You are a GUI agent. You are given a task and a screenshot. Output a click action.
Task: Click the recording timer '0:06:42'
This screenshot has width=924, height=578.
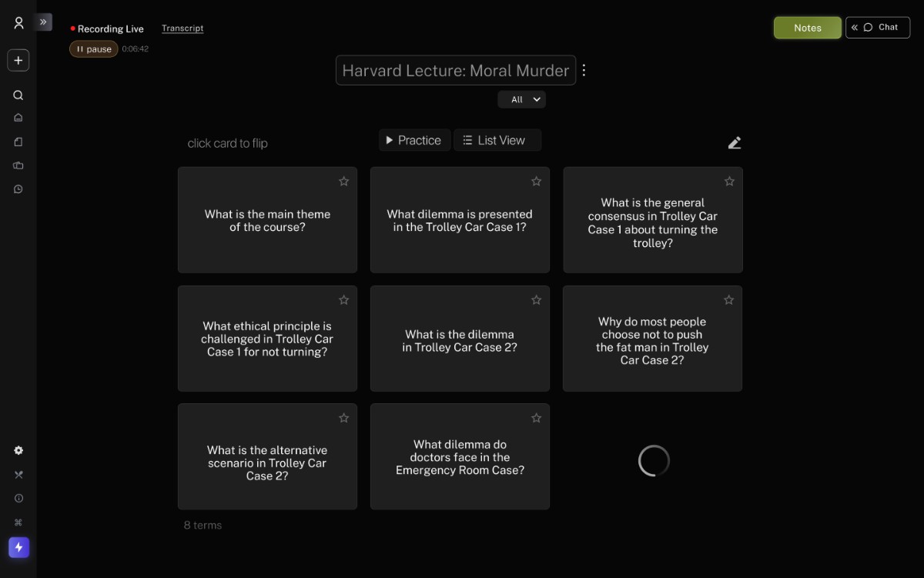[136, 49]
